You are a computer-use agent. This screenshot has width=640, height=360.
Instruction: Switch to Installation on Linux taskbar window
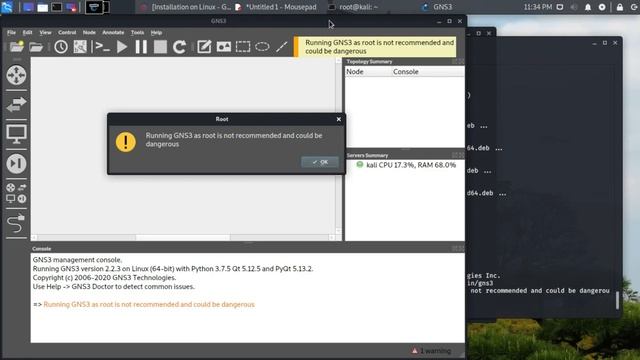tap(186, 7)
